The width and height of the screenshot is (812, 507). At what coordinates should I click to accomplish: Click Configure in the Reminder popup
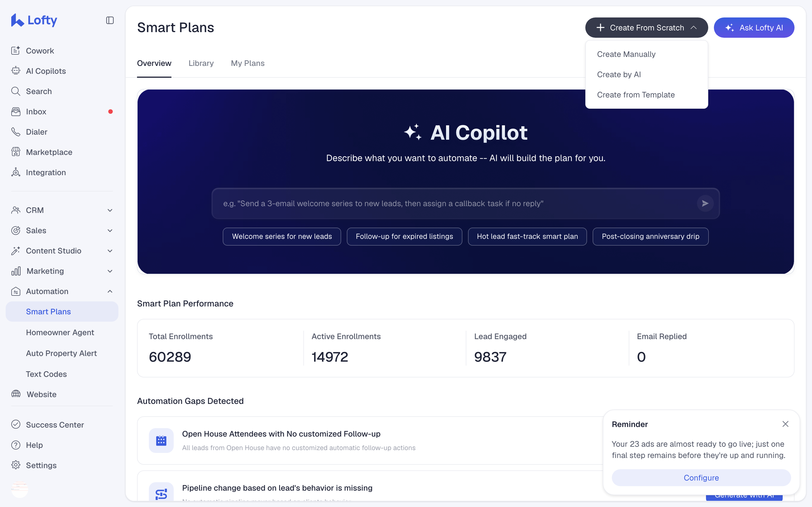701,477
